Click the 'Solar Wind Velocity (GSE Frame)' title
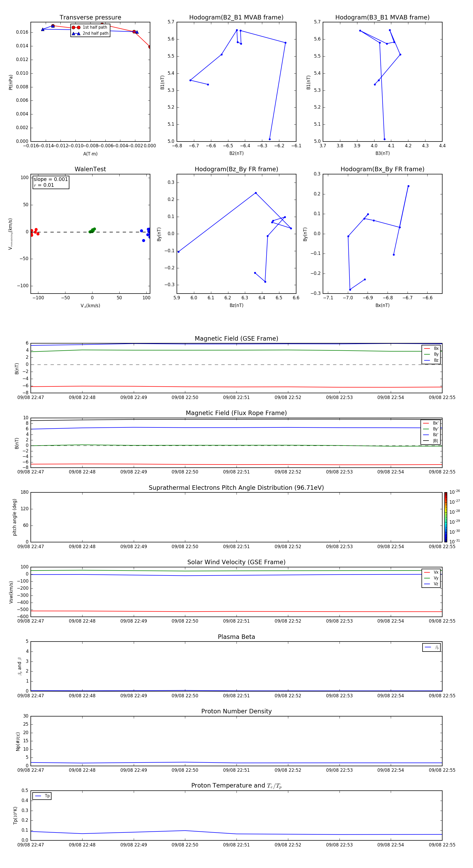 point(236,562)
